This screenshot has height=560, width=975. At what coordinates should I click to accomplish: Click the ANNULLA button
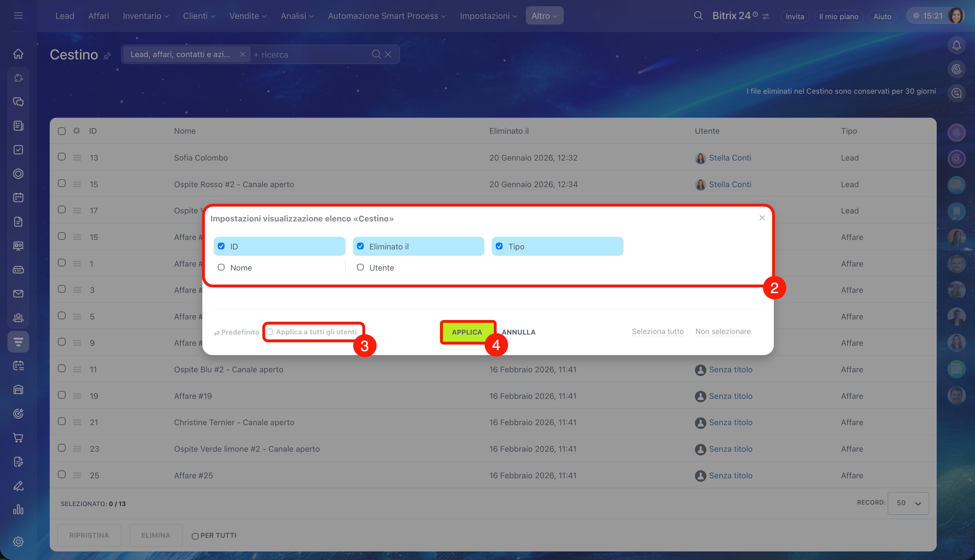tap(518, 332)
